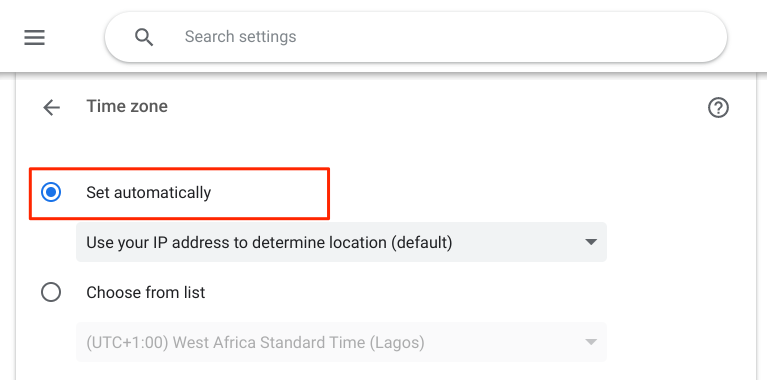The height and width of the screenshot is (380, 767).
Task: Open the West Africa Standard Time dropdown
Action: [341, 342]
